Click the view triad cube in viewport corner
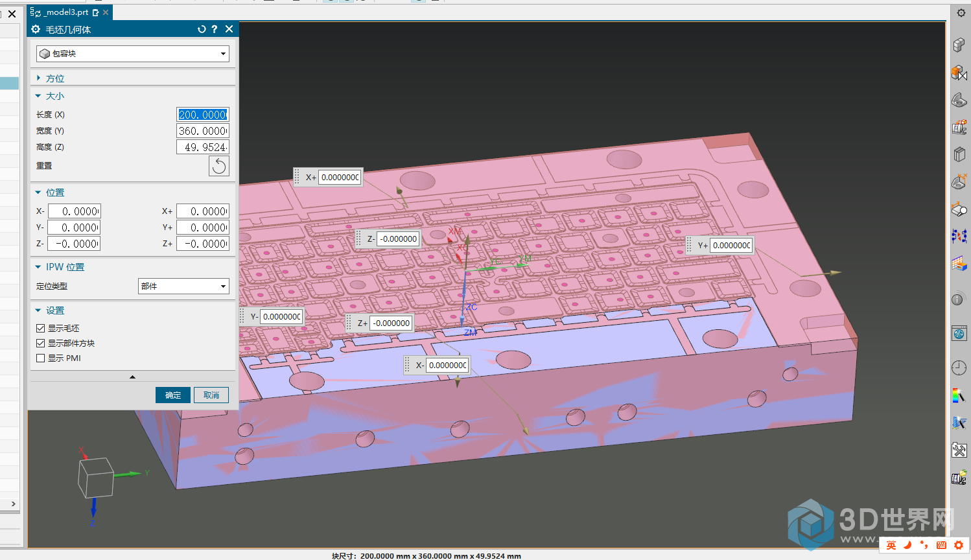The height and width of the screenshot is (560, 971). pyautogui.click(x=96, y=477)
